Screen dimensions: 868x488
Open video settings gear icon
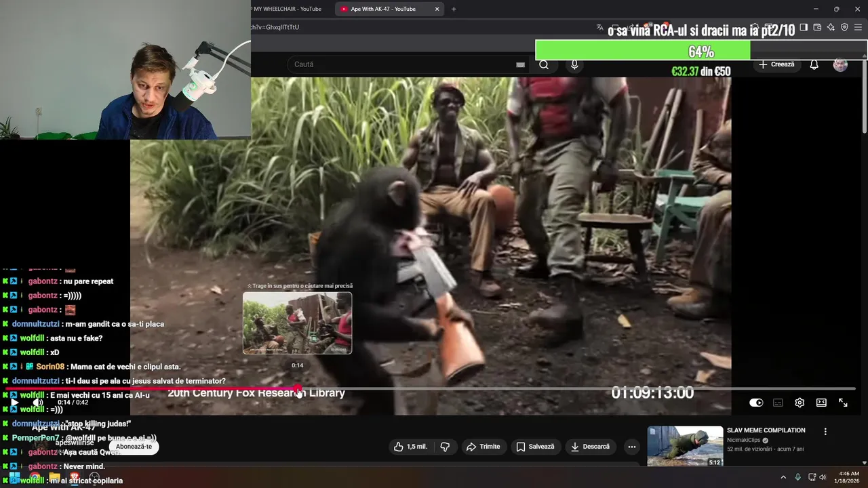[x=800, y=403]
